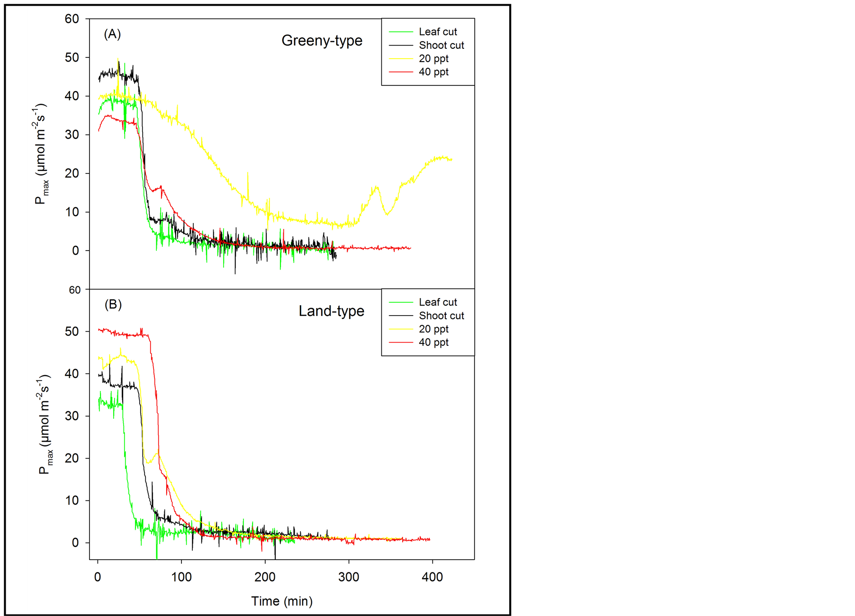This screenshot has width=855, height=616.
Task: Click y-axis tick '20' in panel B
Action: coord(72,458)
